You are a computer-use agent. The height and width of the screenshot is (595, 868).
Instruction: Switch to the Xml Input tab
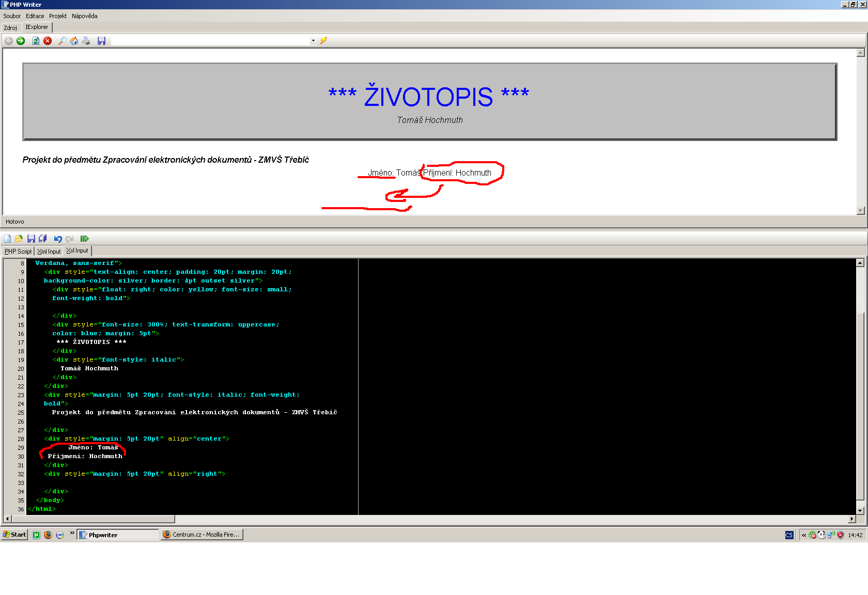(49, 252)
